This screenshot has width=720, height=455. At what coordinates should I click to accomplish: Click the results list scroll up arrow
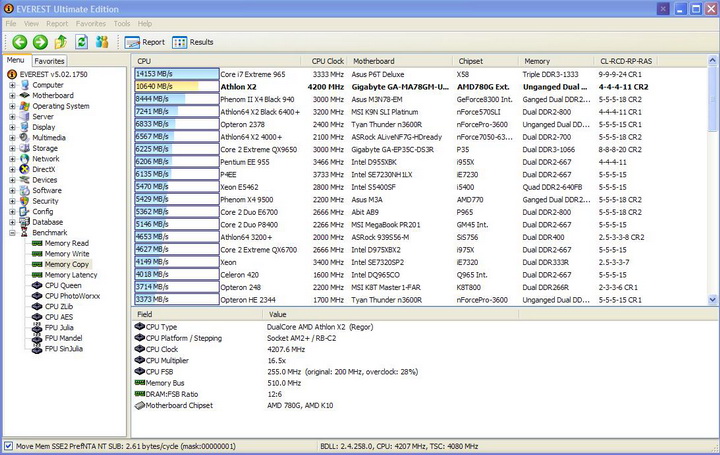tap(713, 61)
